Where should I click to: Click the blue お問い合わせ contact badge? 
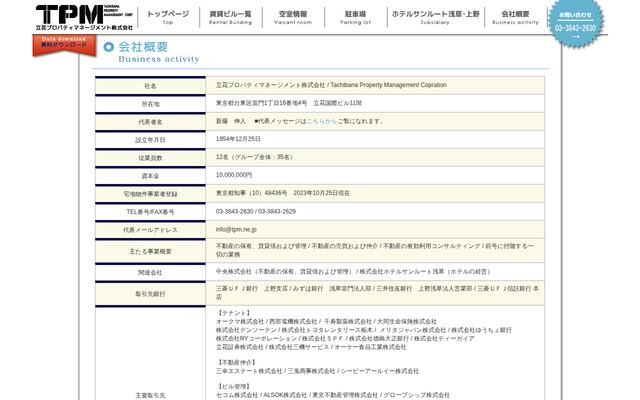pos(575,23)
